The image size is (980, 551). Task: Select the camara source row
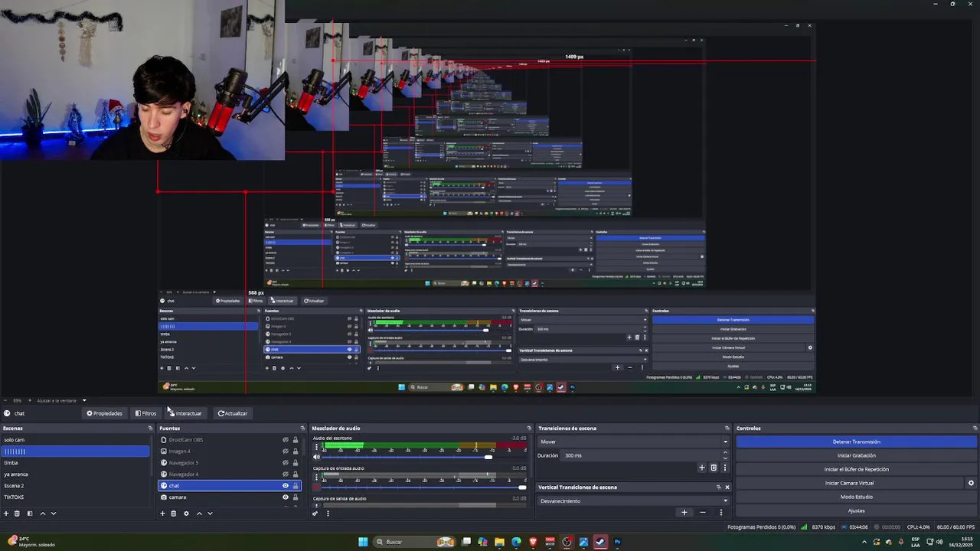point(229,497)
